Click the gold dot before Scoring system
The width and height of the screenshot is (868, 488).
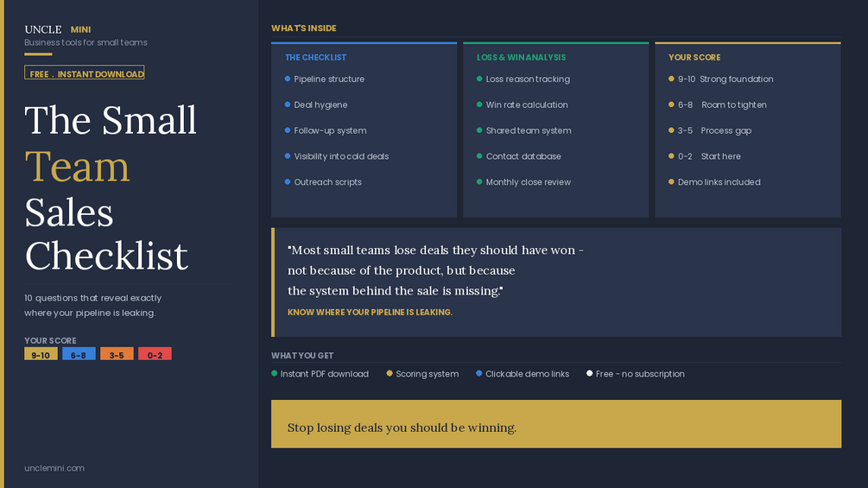click(x=390, y=373)
